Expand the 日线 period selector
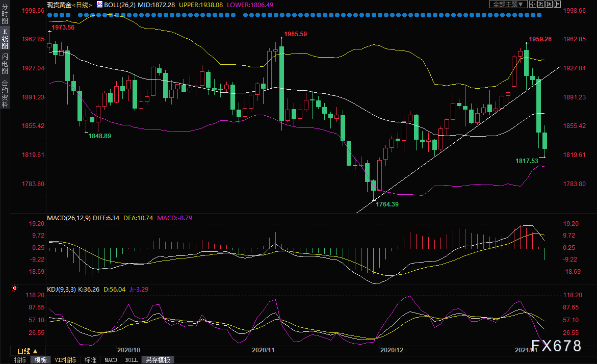Screen dimensions: 597x364 (x=28, y=351)
